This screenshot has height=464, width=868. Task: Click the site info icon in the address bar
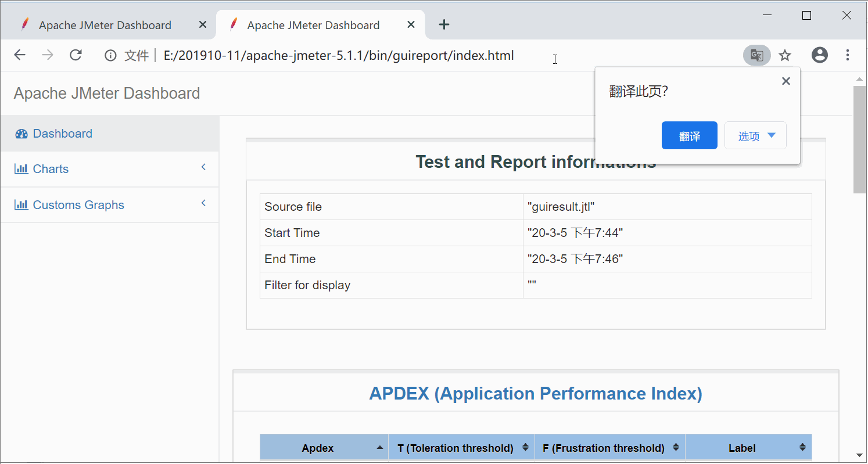pos(110,56)
